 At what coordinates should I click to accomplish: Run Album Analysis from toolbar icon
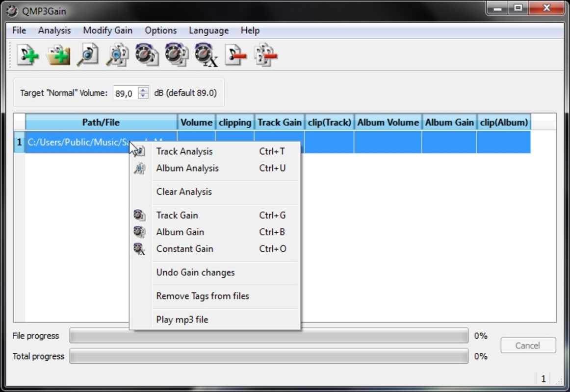point(117,55)
